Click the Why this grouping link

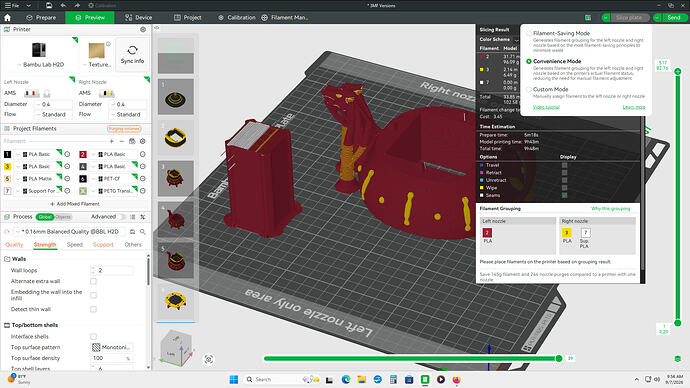coord(610,209)
